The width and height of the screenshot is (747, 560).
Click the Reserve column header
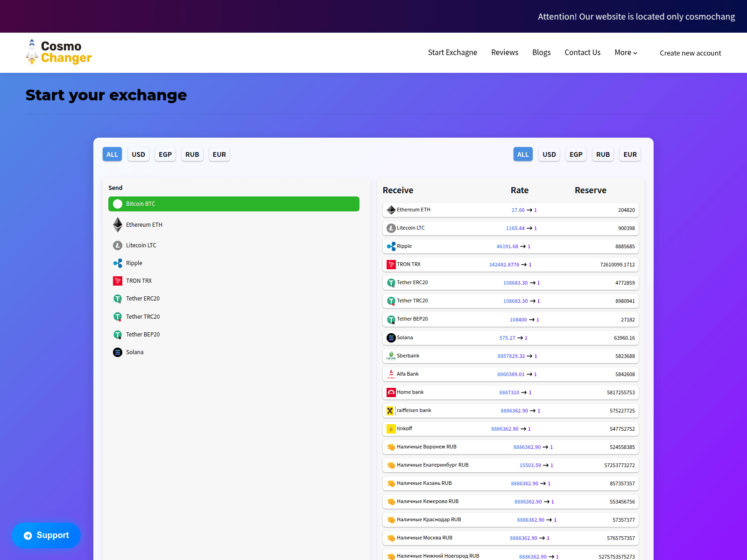pos(591,190)
